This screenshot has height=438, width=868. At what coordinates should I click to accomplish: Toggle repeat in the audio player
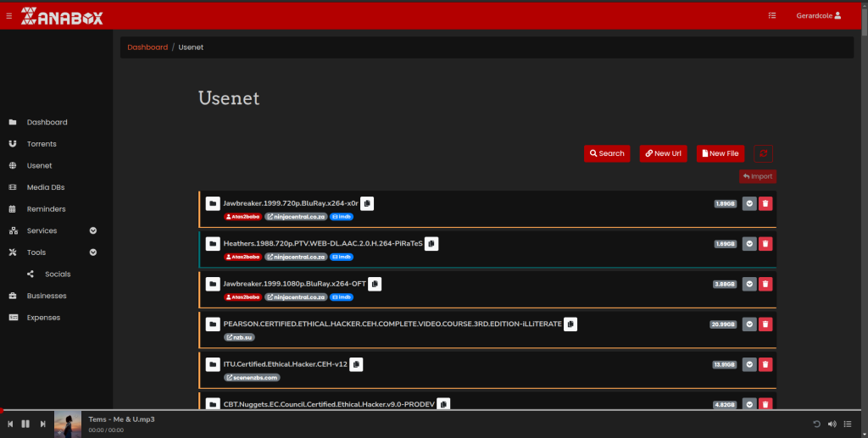(816, 424)
